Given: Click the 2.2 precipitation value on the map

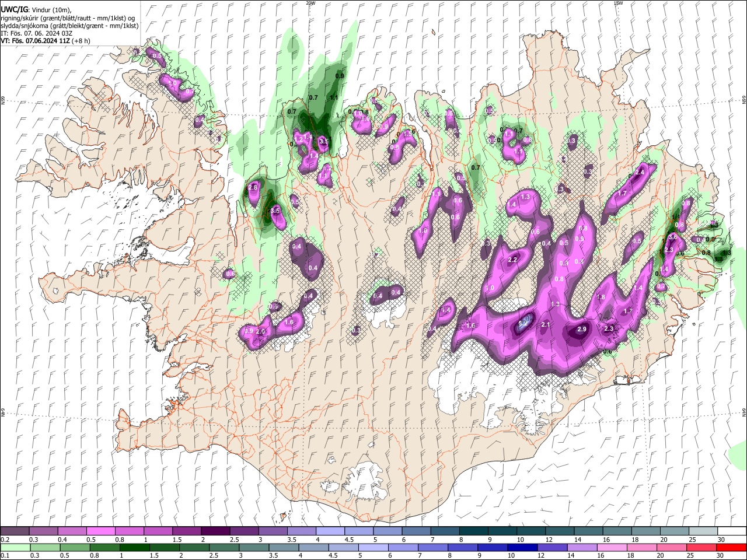Looking at the screenshot, I should coord(513,260).
